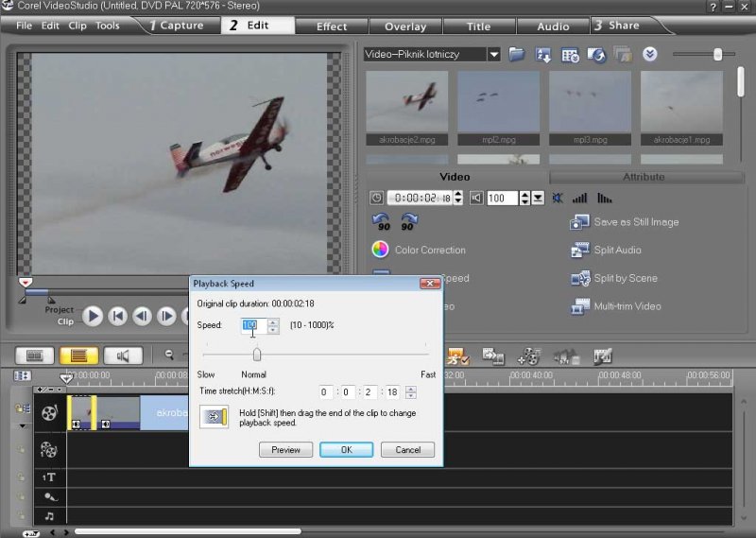Open the Effect step tab
The image size is (756, 538).
332,26
